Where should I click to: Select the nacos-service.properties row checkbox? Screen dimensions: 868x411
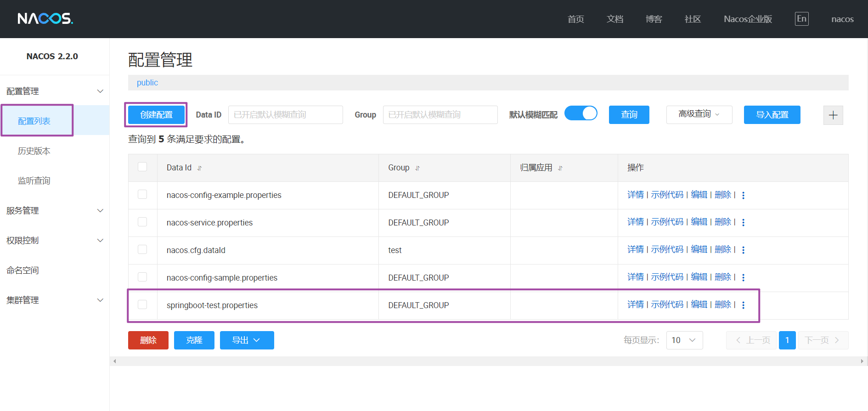[x=142, y=222]
